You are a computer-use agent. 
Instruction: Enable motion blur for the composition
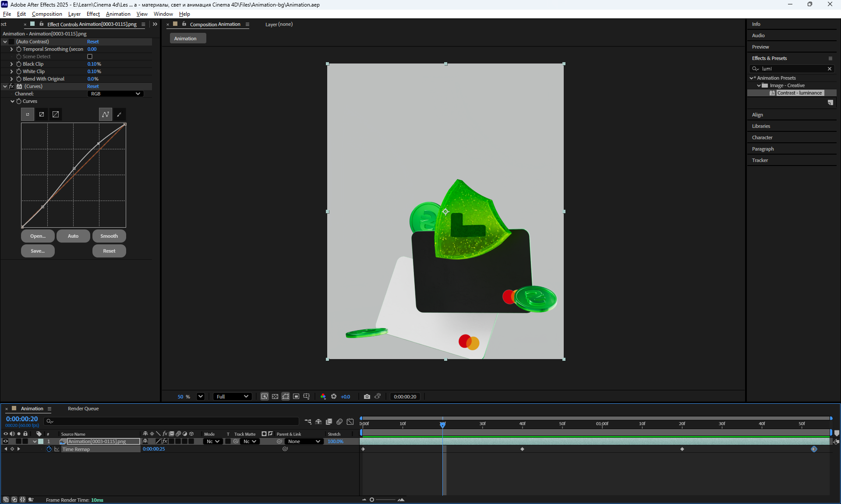coord(339,422)
